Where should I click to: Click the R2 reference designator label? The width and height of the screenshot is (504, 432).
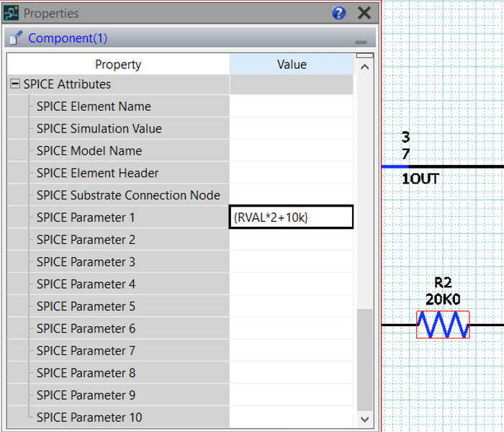(x=443, y=282)
